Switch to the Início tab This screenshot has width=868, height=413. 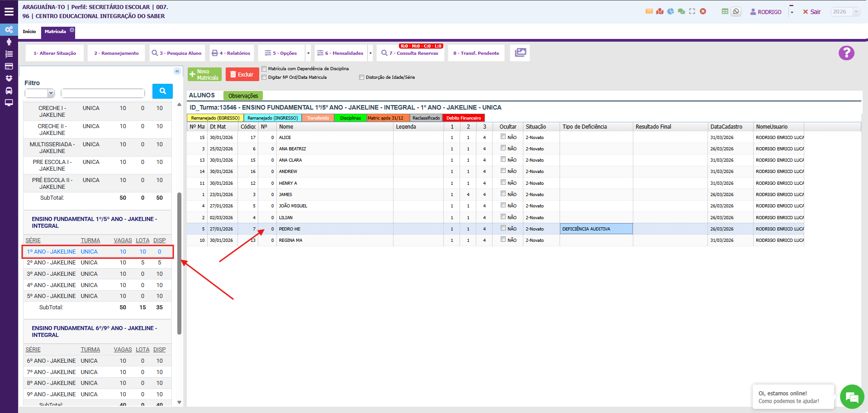click(x=29, y=32)
